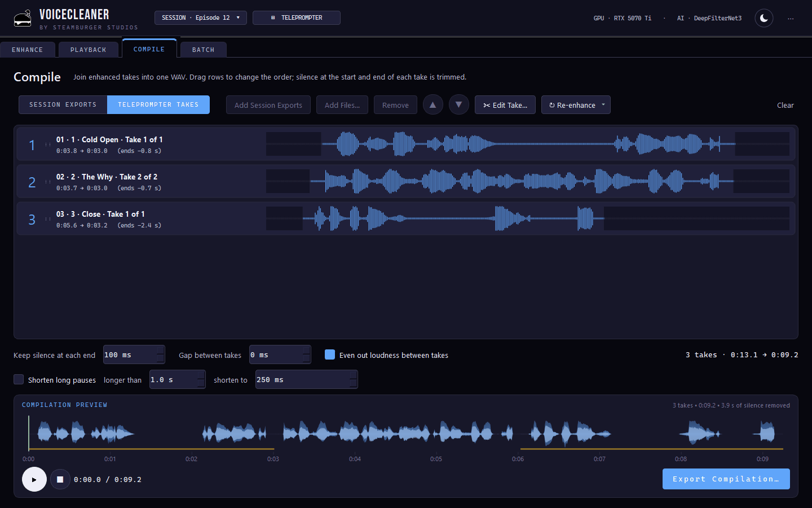The width and height of the screenshot is (812, 508).
Task: Open the Teleprompter window
Action: coord(297,17)
